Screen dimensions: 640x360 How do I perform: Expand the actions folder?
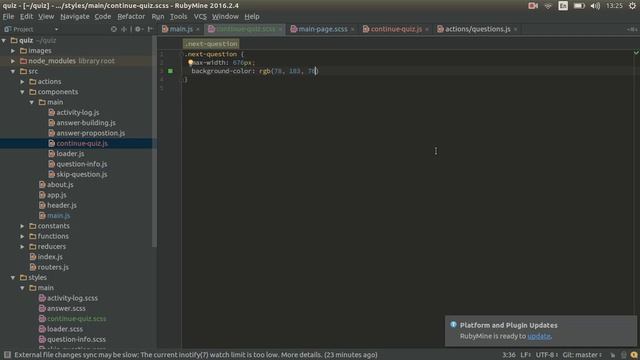click(22, 82)
